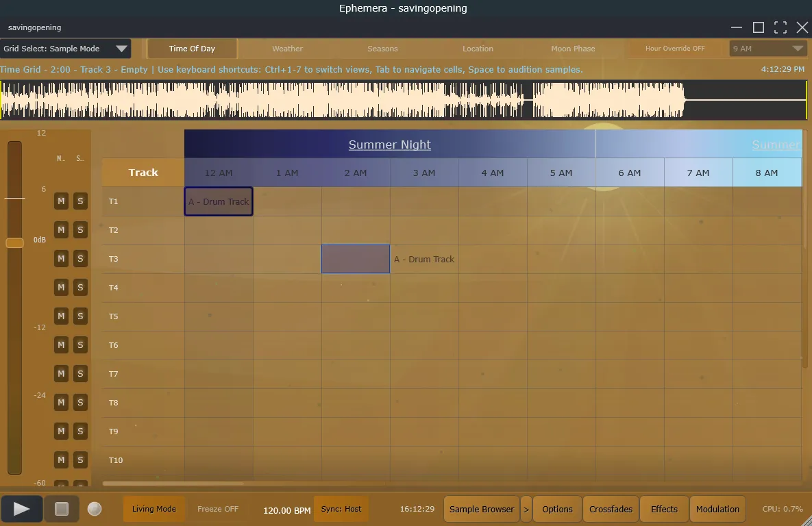
Task: Mute track T1
Action: (61, 201)
